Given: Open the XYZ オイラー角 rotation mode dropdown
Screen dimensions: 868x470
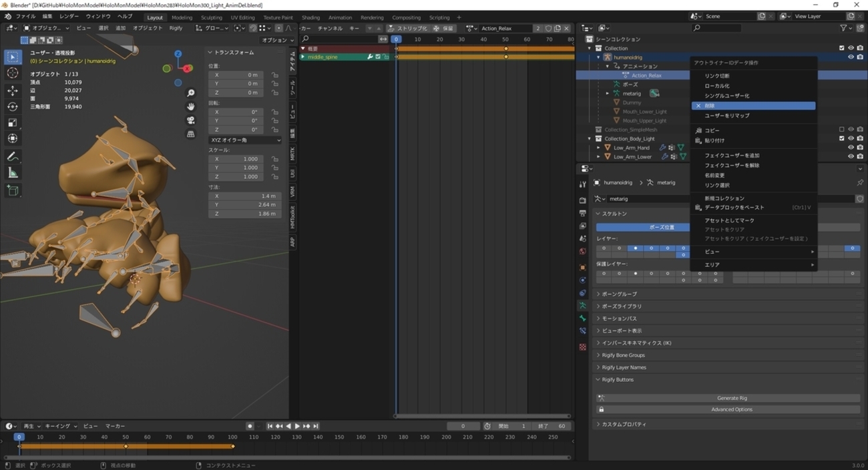Looking at the screenshot, I should tap(245, 140).
